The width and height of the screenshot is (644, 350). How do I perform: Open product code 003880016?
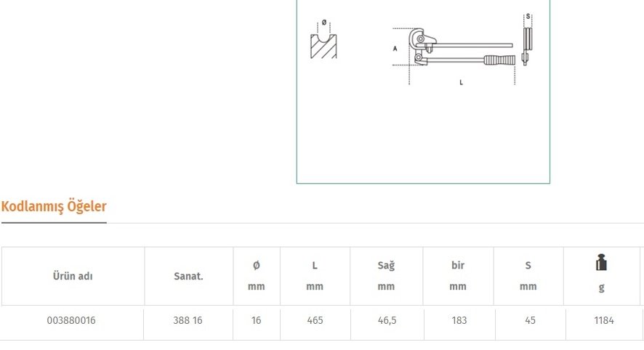click(71, 320)
